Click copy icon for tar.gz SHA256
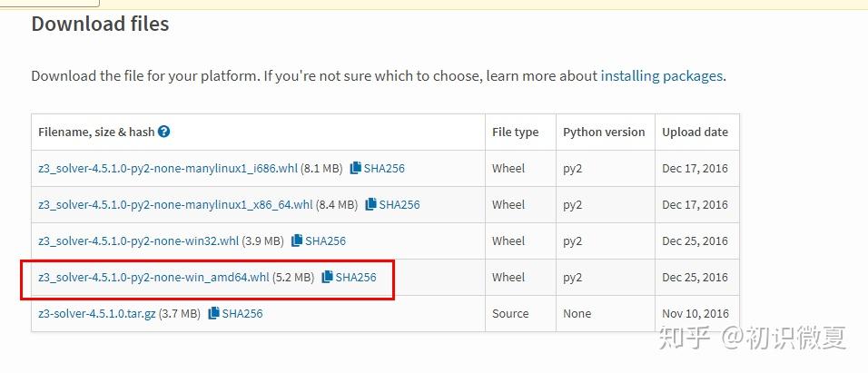868x373 pixels. pos(213,313)
